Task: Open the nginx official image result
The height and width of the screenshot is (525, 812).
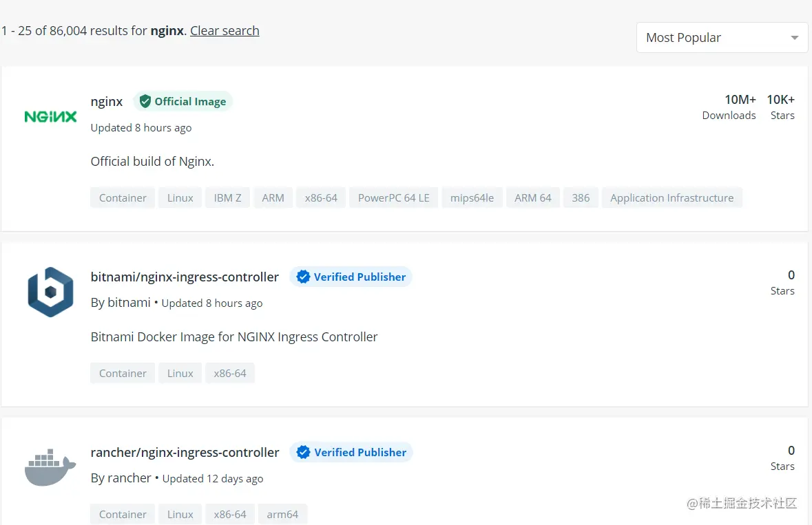Action: click(106, 101)
